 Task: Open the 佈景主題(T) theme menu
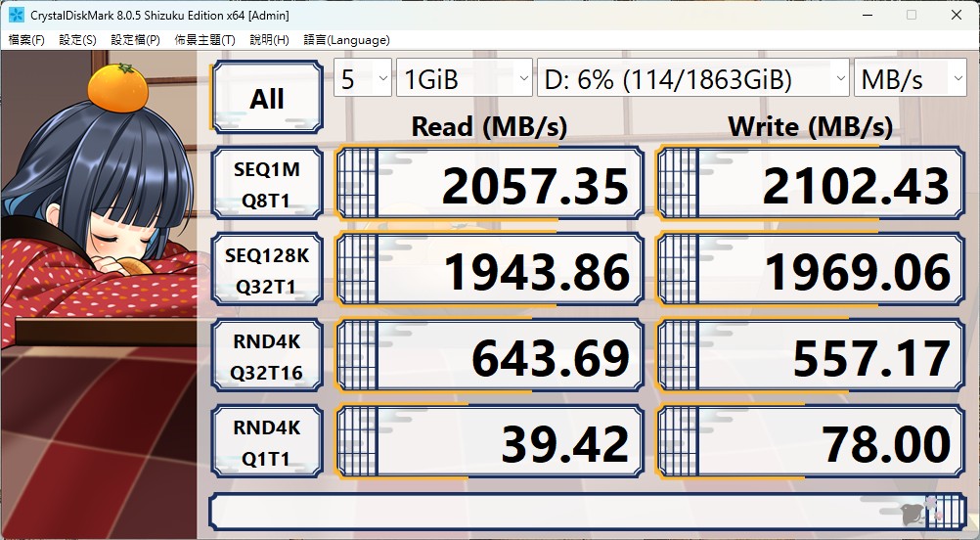[204, 40]
